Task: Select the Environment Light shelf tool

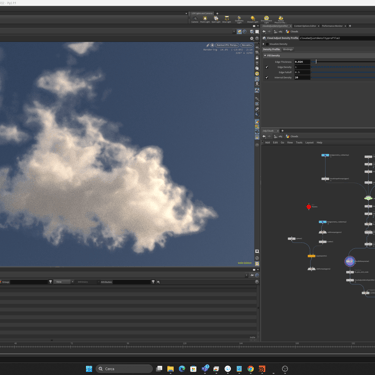Action: pos(266,19)
